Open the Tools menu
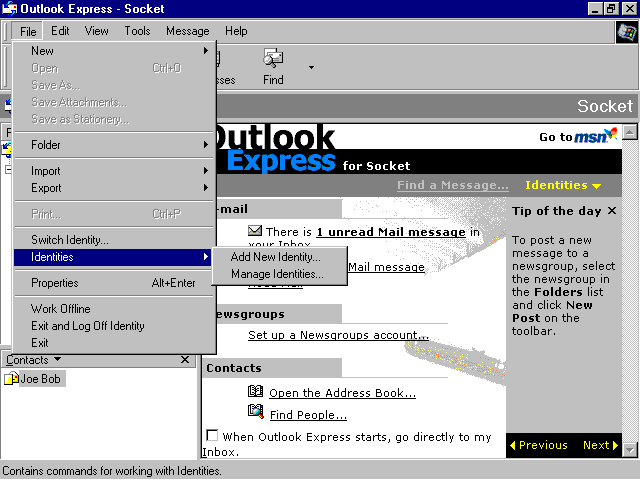 137,31
